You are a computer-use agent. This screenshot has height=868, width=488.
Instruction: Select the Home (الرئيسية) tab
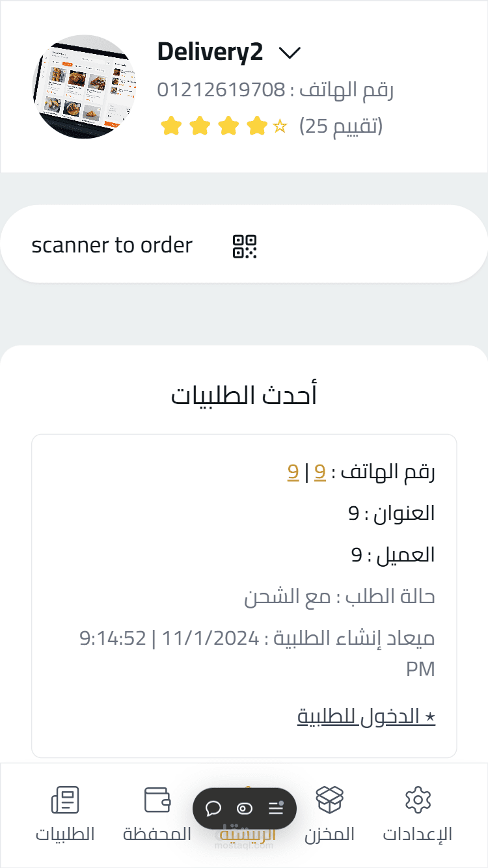tap(248, 834)
